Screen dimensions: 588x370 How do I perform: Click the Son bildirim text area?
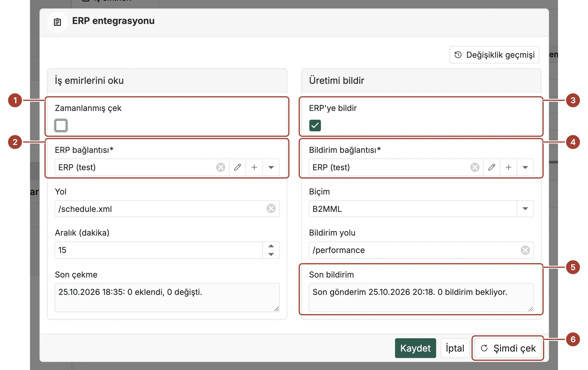pyautogui.click(x=421, y=298)
